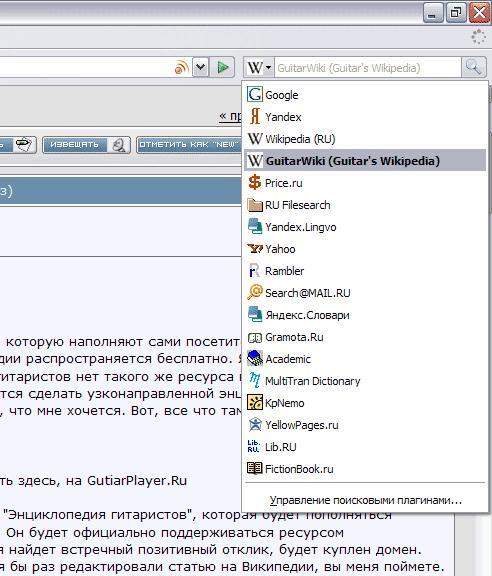This screenshot has width=492, height=576.
Task: Click the Yahoo Y! icon
Action: point(255,249)
